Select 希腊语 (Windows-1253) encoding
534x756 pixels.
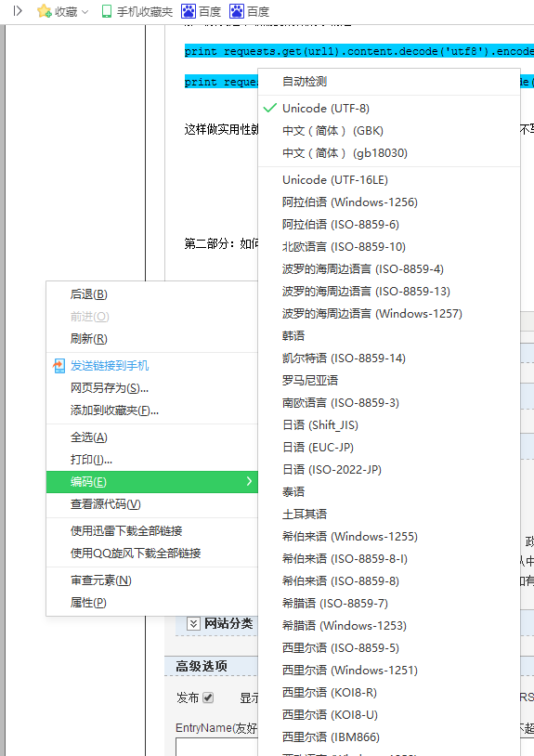(x=389, y=625)
